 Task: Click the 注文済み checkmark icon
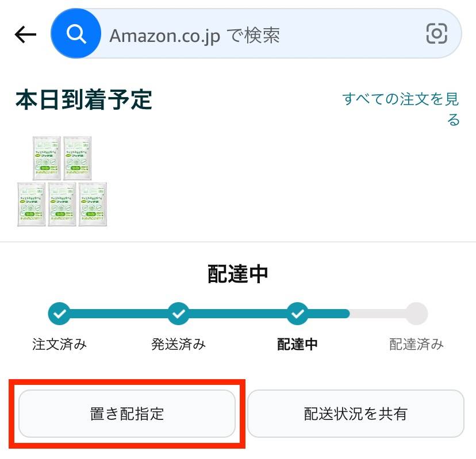coord(59,313)
